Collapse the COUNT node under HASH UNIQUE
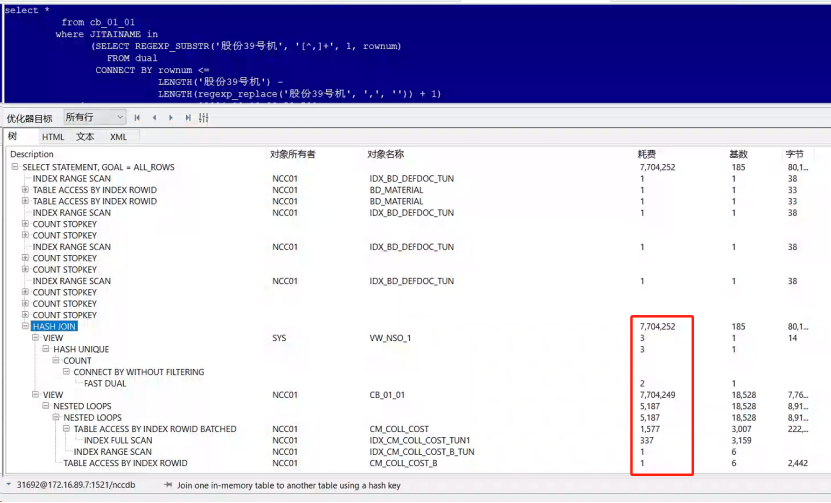Viewport: 831px width, 503px height. [x=56, y=360]
